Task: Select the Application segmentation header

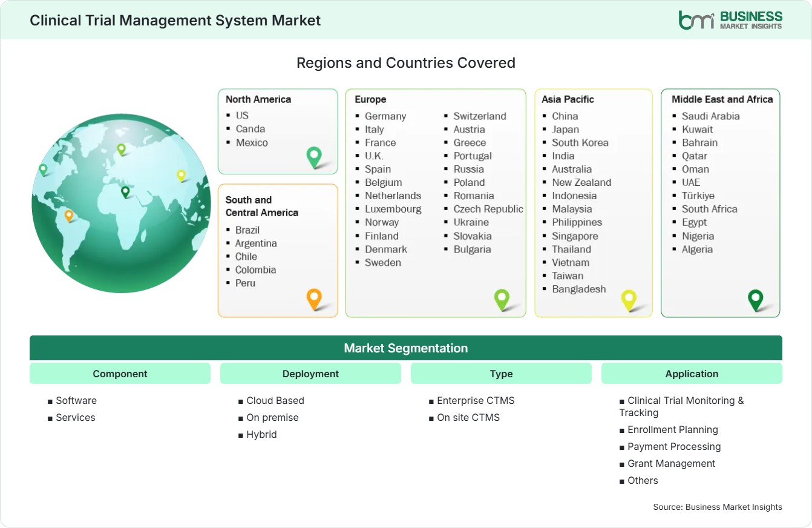Action: pos(692,374)
